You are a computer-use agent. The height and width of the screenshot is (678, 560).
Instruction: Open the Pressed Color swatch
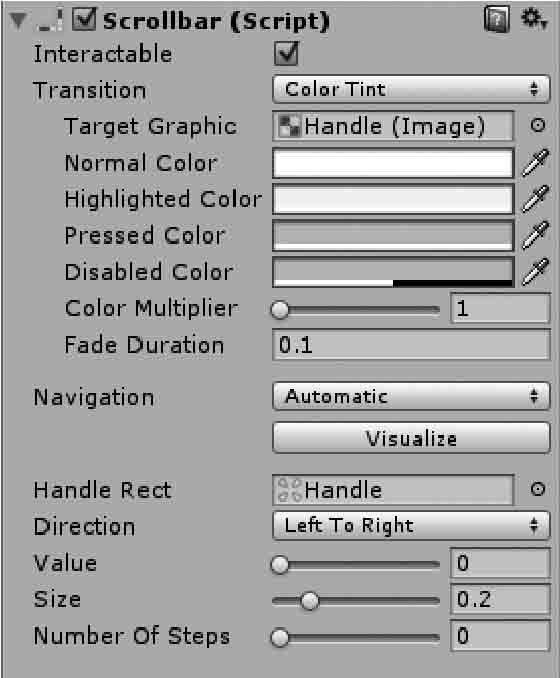[x=393, y=236]
